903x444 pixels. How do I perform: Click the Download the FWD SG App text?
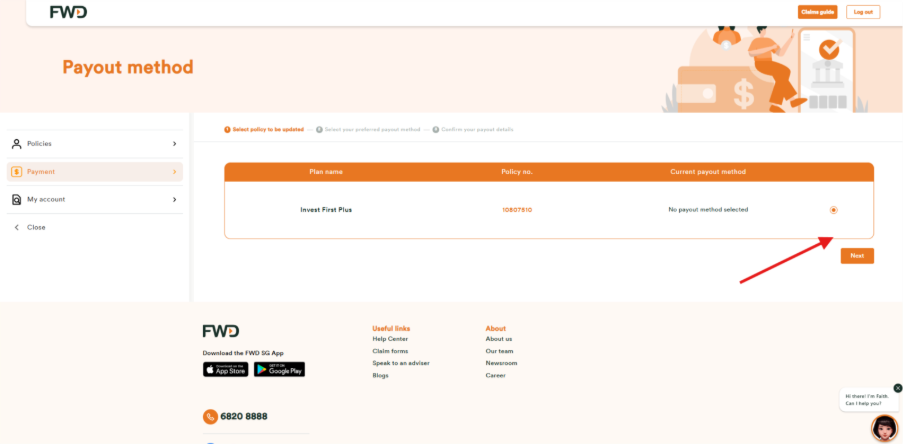point(243,353)
